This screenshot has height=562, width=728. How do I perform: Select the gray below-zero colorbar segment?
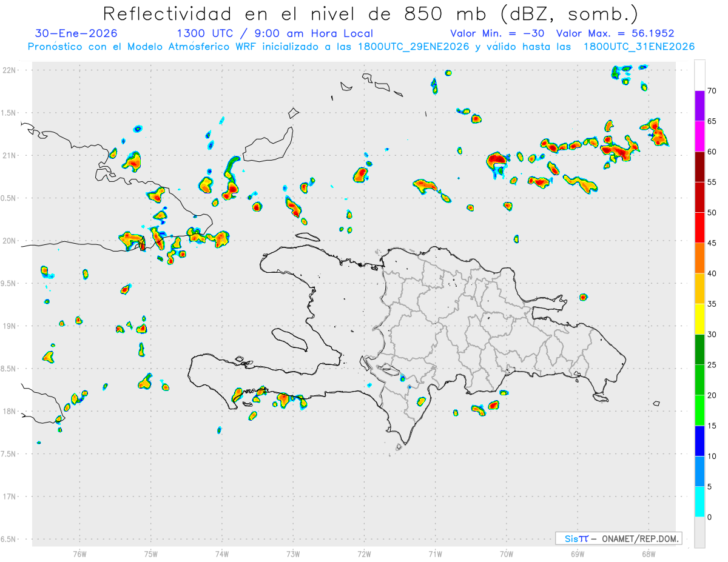[699, 532]
